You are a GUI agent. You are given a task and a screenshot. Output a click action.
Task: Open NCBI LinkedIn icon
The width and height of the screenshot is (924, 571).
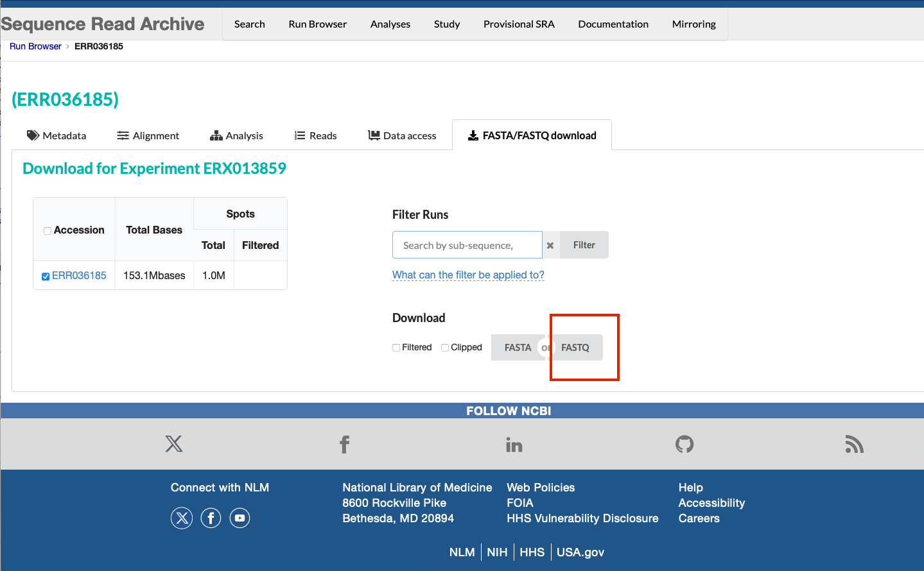pos(514,445)
